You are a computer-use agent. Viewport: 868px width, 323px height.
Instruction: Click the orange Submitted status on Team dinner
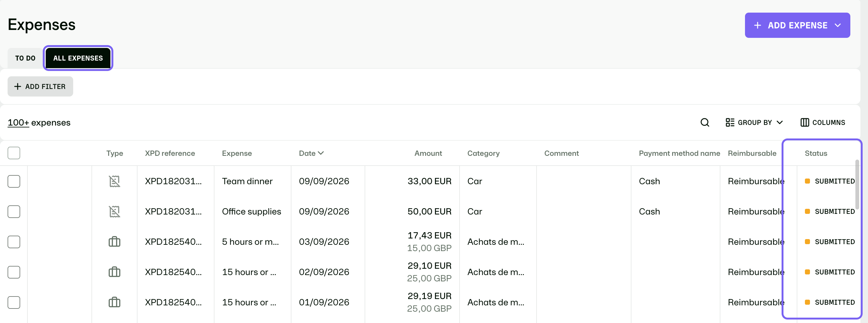[831, 181]
